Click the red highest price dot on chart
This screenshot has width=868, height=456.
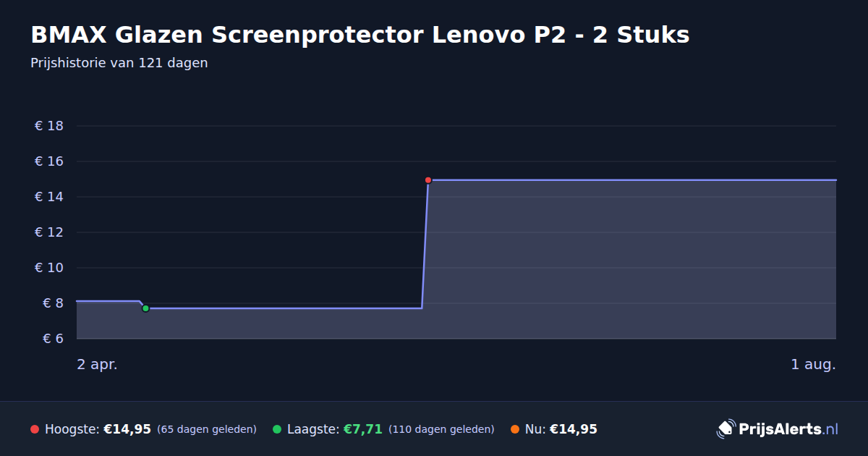428,180
